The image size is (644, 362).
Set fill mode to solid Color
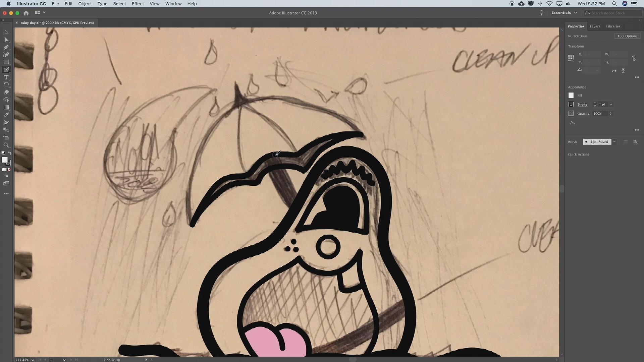3,170
